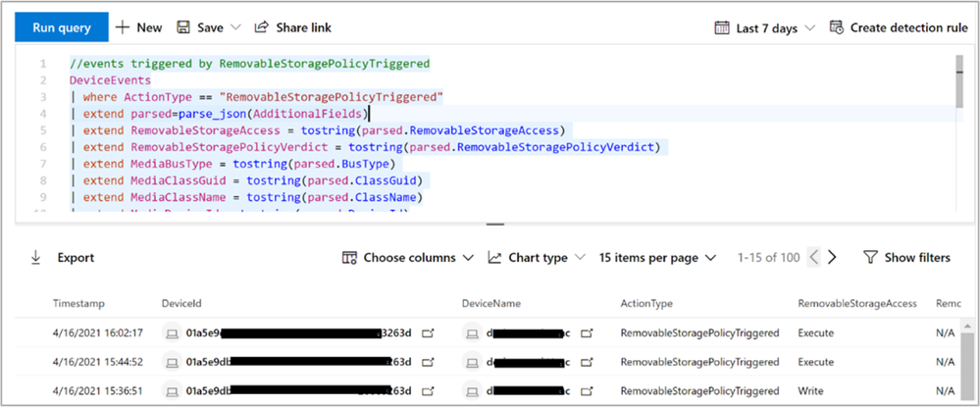The width and height of the screenshot is (980, 407).
Task: Click the Choose columns icon
Action: tap(349, 258)
